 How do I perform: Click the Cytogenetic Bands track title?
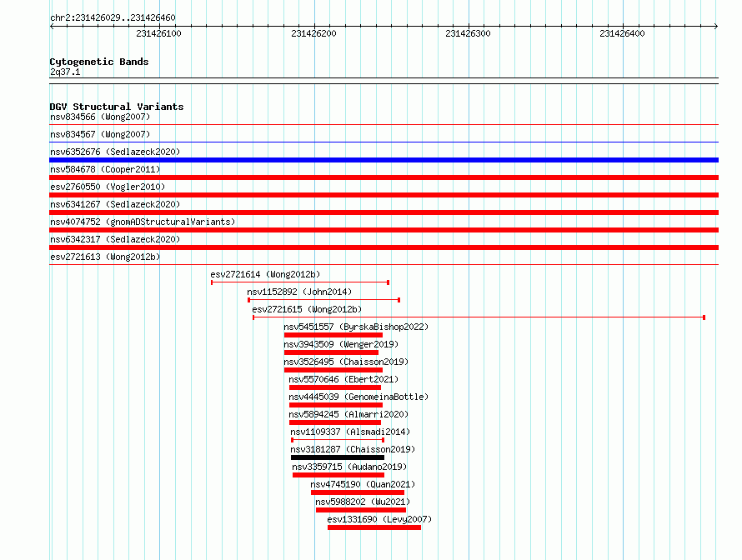(99, 62)
